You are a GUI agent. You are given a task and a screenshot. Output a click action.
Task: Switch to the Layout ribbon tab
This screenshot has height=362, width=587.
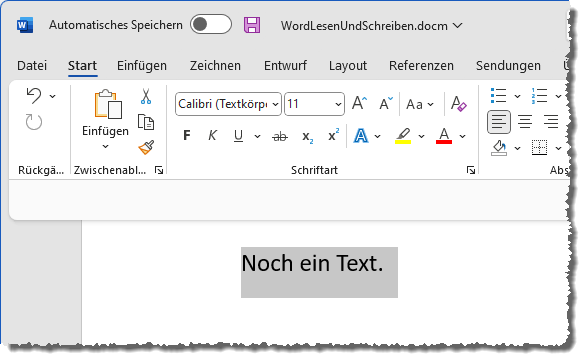348,66
